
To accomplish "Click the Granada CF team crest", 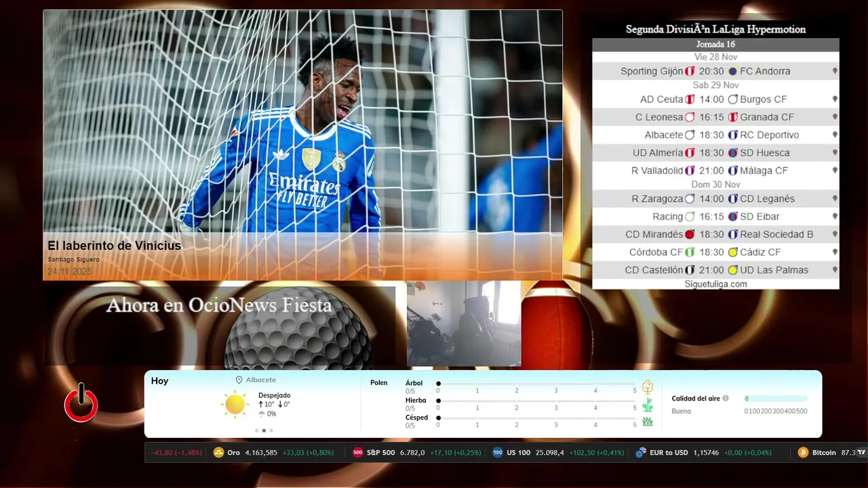I will 732,117.
